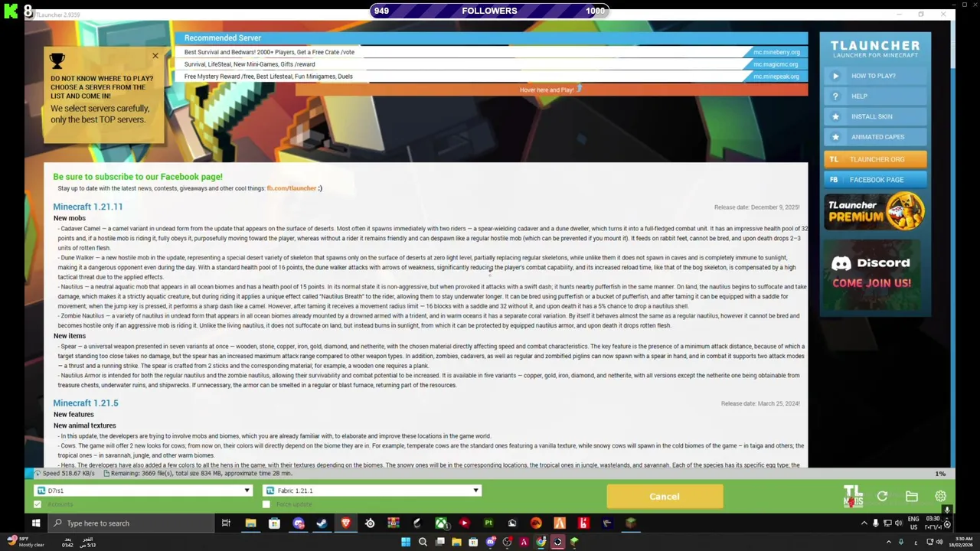Open the mc.magicmc.org server link
The width and height of the screenshot is (980, 551).
pos(776,64)
